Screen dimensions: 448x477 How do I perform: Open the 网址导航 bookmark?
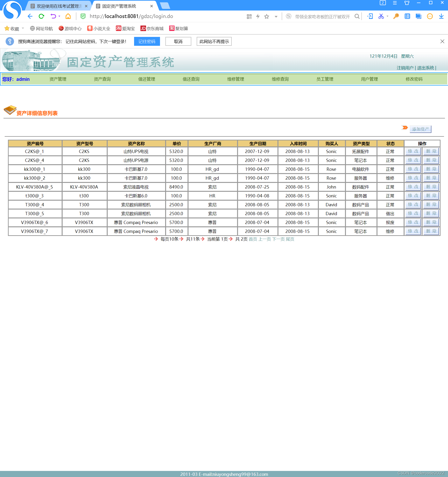click(x=41, y=28)
